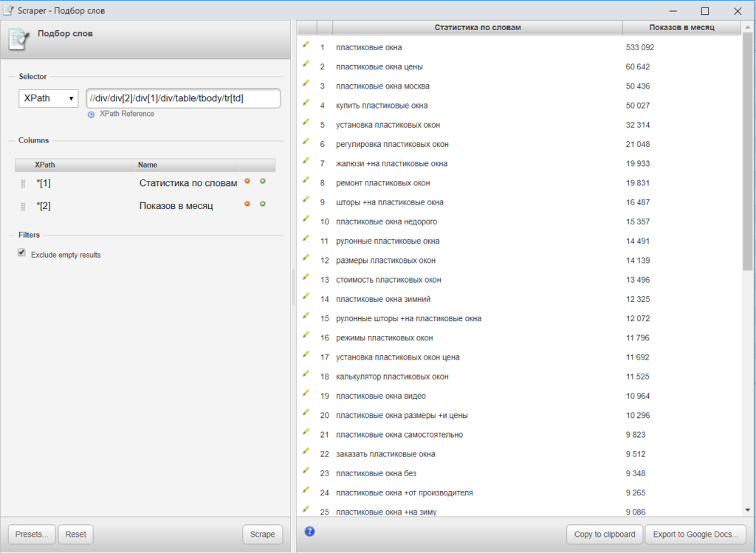Select row text пластиковые окна +от производителя

[x=405, y=492]
